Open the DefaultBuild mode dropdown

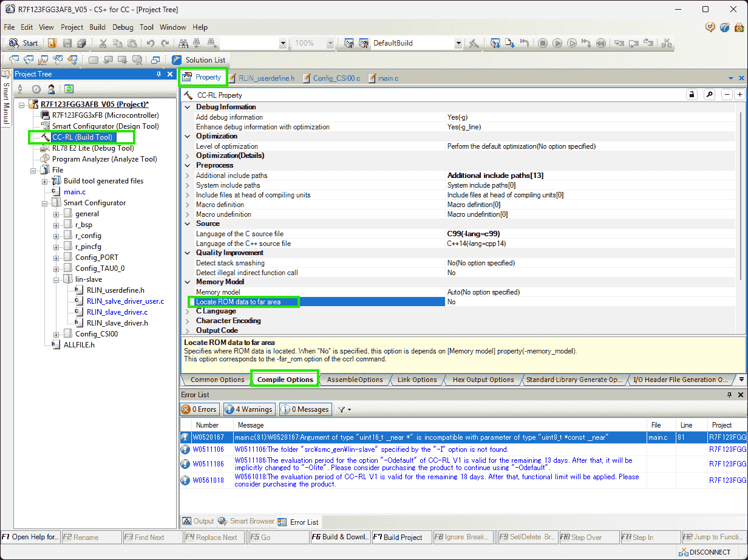[x=458, y=43]
